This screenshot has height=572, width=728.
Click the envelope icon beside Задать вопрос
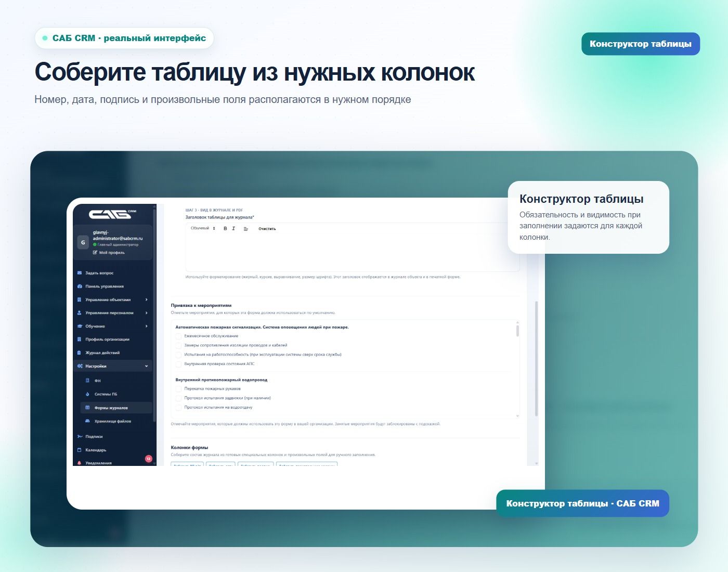tap(80, 273)
